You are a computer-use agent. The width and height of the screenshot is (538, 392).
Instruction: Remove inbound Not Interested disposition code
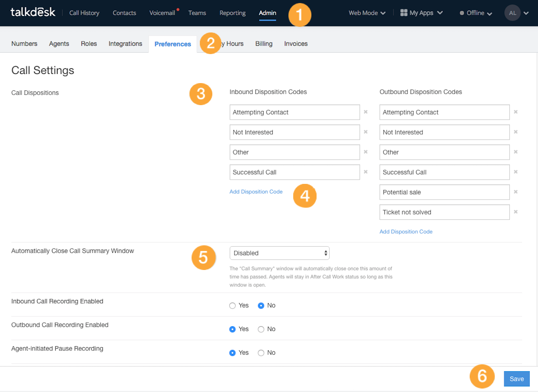[365, 132]
